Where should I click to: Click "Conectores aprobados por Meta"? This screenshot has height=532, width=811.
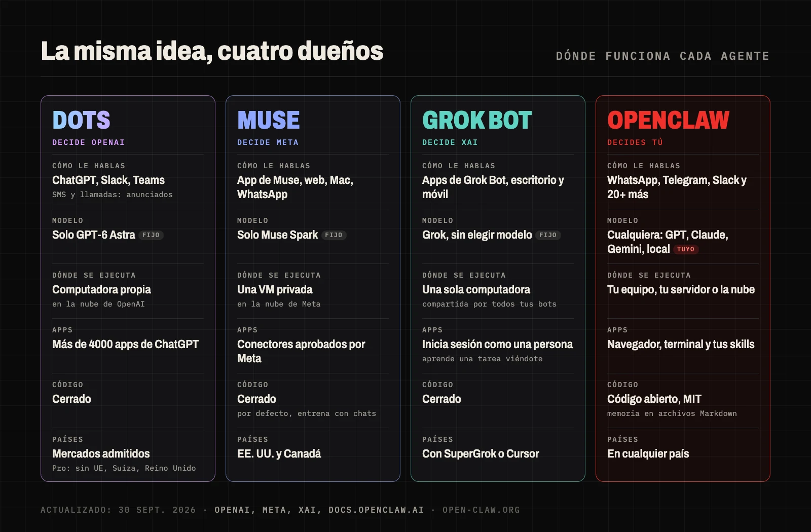click(301, 351)
